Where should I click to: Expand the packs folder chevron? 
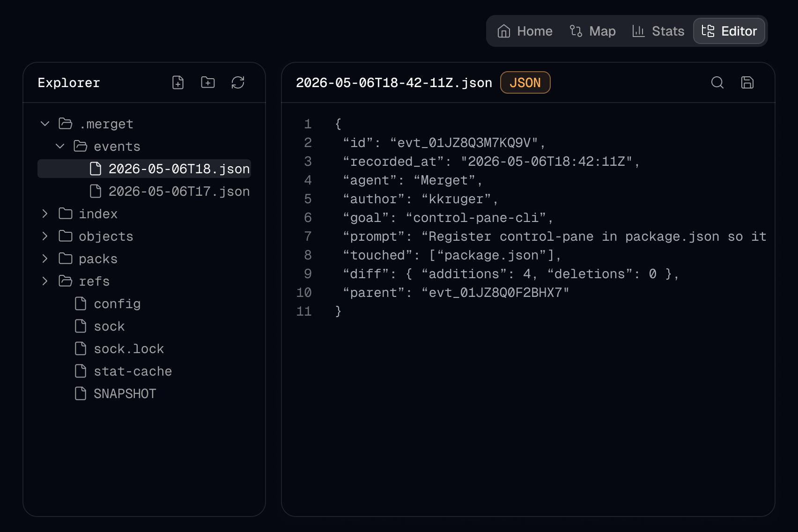[x=45, y=259]
